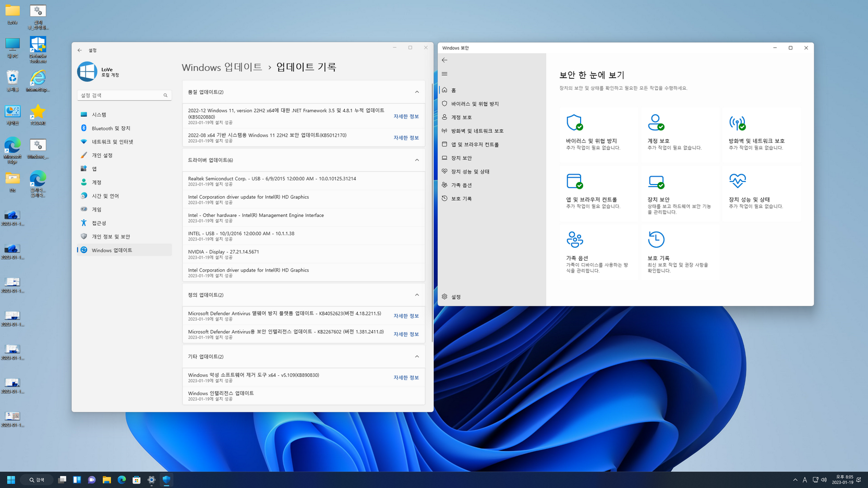Click the hamburger menu icon in Windows 보안

[x=444, y=74]
